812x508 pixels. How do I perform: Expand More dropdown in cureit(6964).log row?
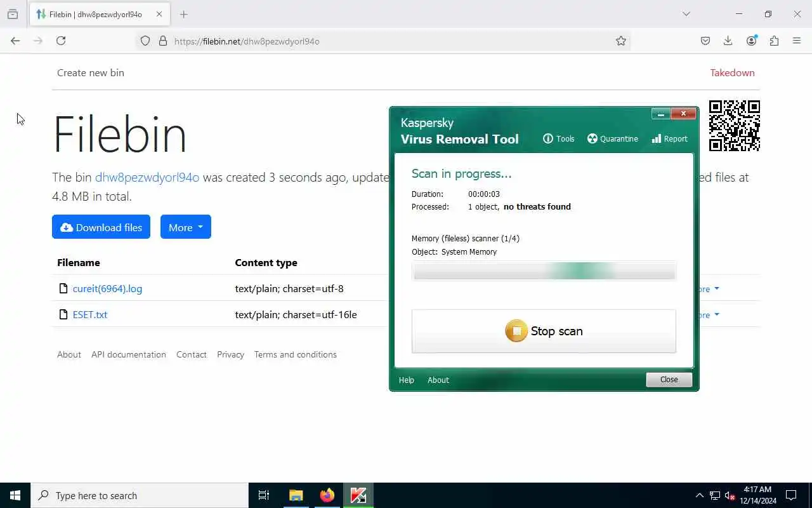709,289
